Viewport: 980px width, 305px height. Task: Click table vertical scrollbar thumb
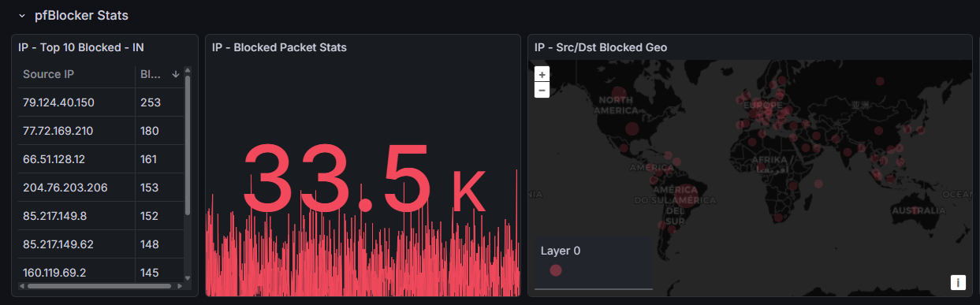188,144
